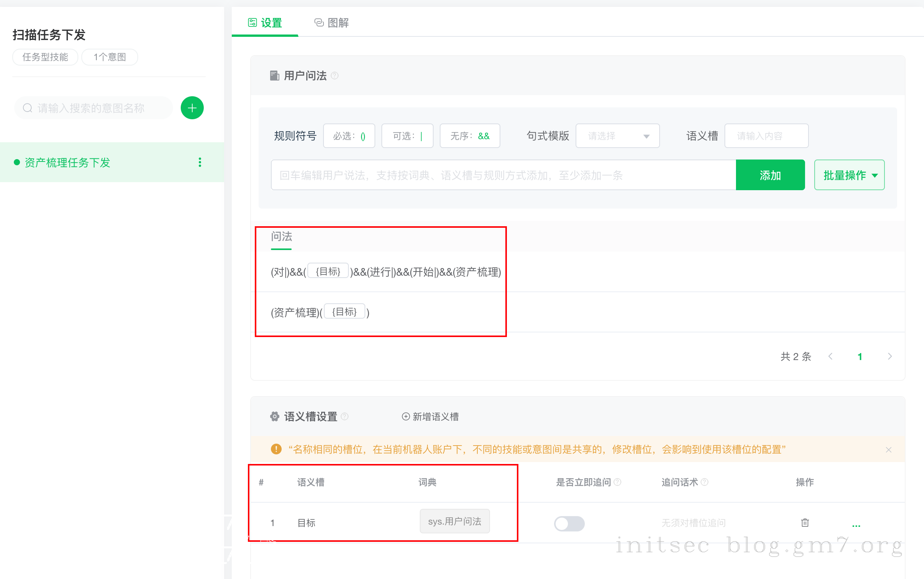
Task: Go to next page of 问法 list
Action: (x=890, y=357)
